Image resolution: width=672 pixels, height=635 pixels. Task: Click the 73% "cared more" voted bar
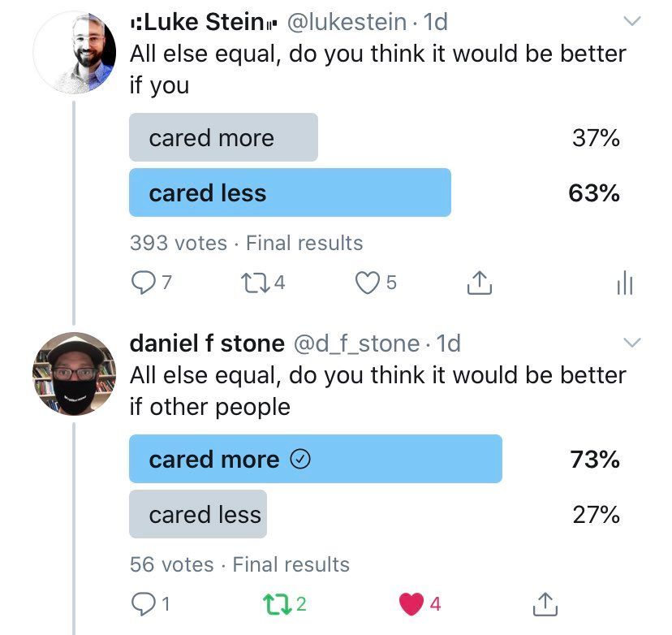click(x=315, y=459)
